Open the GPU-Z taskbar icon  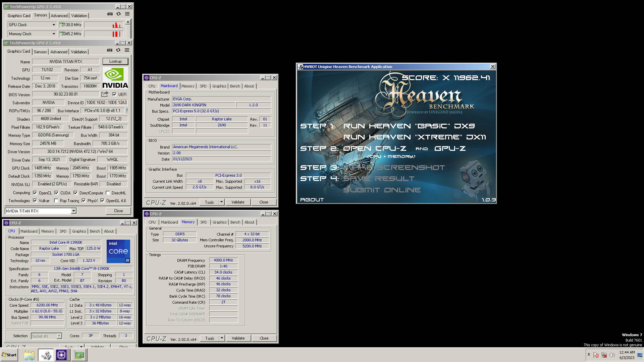(x=79, y=355)
